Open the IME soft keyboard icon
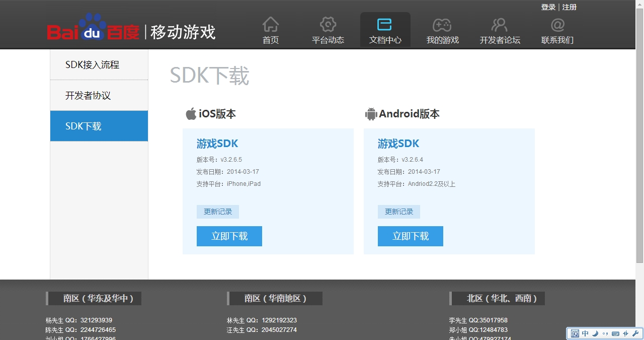644x340 pixels. coord(615,333)
